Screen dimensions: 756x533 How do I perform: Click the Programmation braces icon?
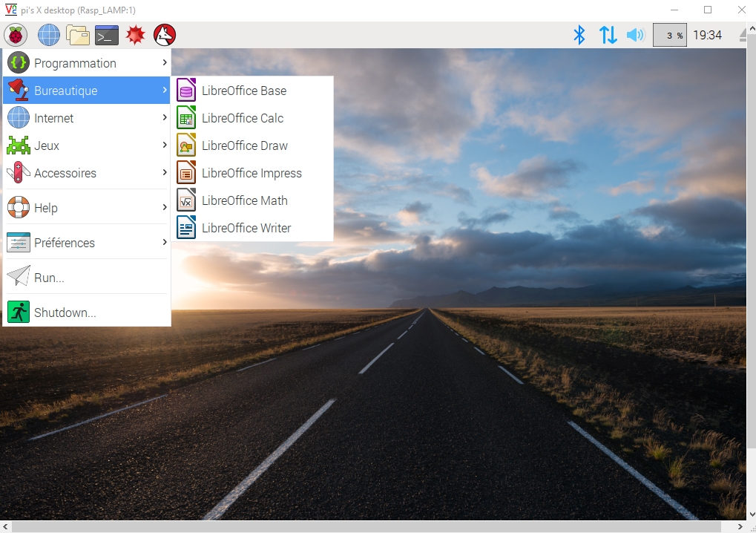[19, 62]
